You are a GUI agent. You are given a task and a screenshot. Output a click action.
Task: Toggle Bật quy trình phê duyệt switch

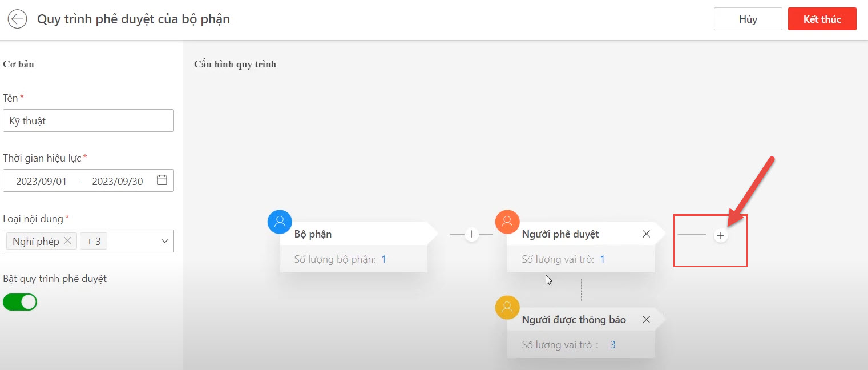pos(20,302)
